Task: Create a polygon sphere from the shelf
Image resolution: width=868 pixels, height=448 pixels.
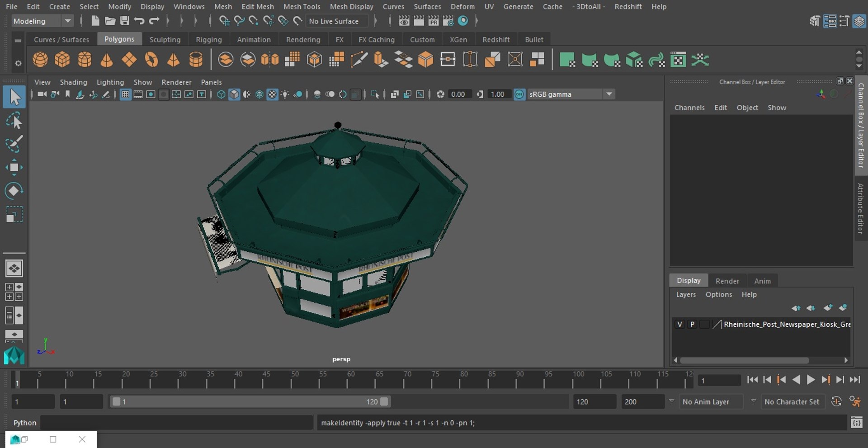Action: pos(40,60)
